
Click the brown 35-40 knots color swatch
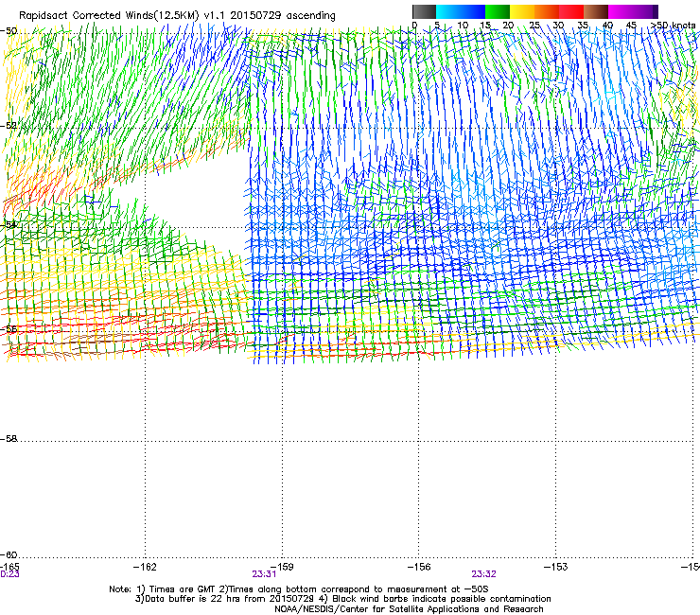click(x=596, y=11)
